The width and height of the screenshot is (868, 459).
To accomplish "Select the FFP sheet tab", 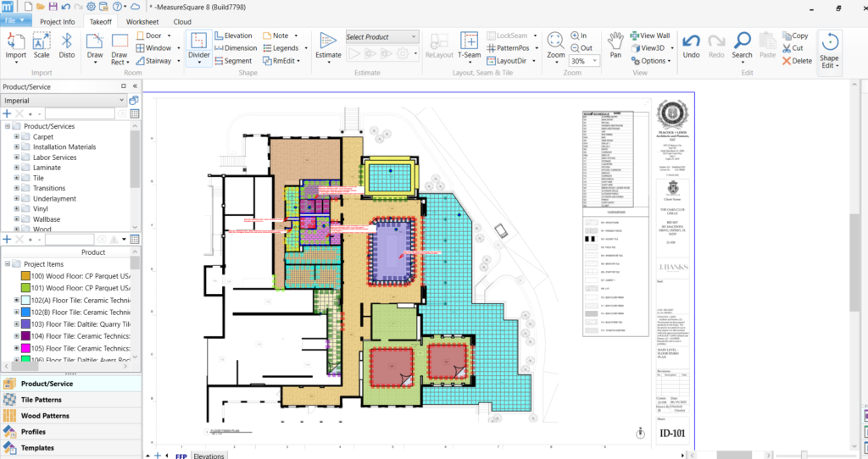I will click(181, 456).
